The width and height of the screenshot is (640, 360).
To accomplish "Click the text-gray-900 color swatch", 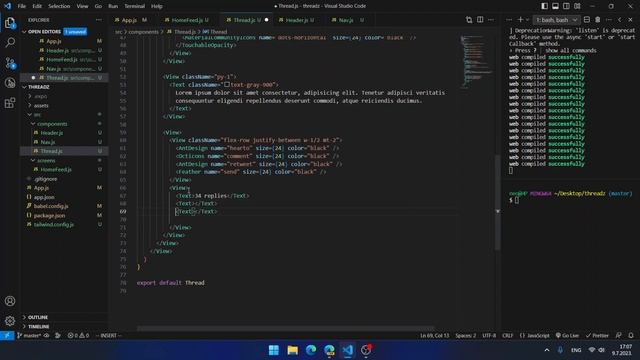I will 227,84.
